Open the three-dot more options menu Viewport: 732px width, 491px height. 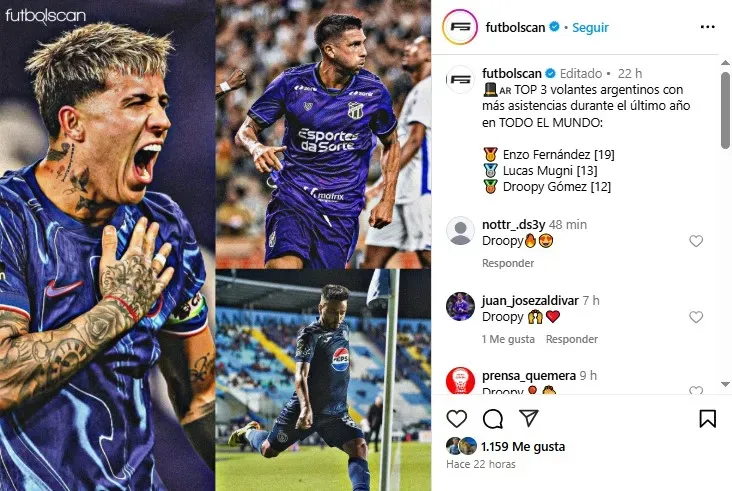(x=708, y=27)
